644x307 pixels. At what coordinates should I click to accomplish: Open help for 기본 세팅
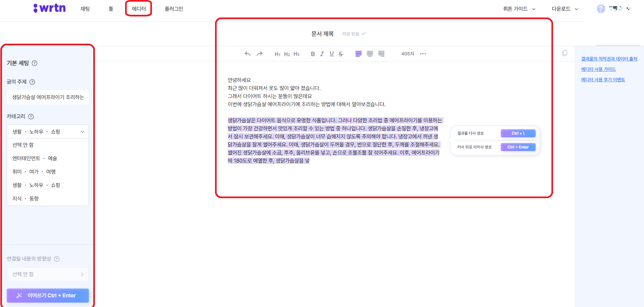[x=35, y=63]
